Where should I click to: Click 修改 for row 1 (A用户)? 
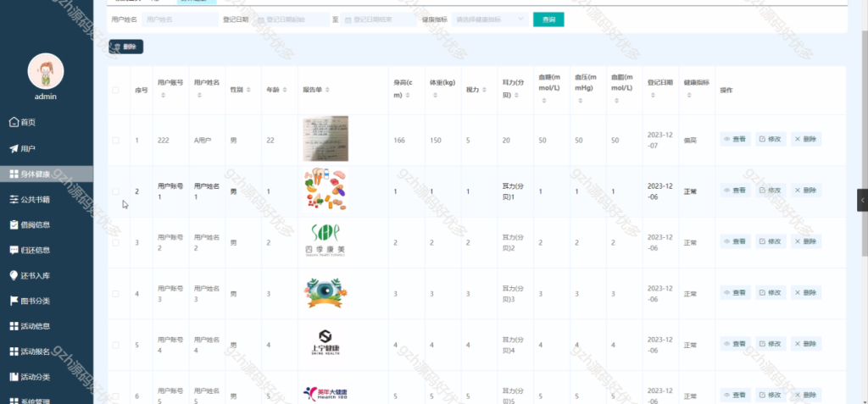coord(771,139)
